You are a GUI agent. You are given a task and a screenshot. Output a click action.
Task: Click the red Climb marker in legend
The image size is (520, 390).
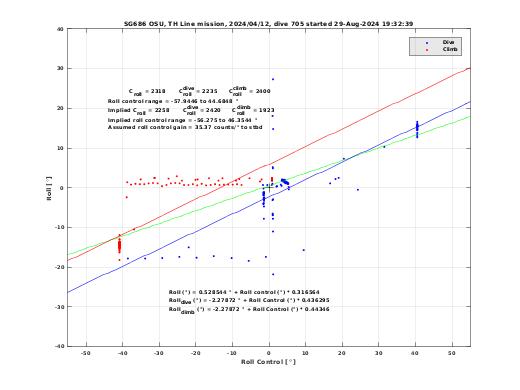[427, 50]
